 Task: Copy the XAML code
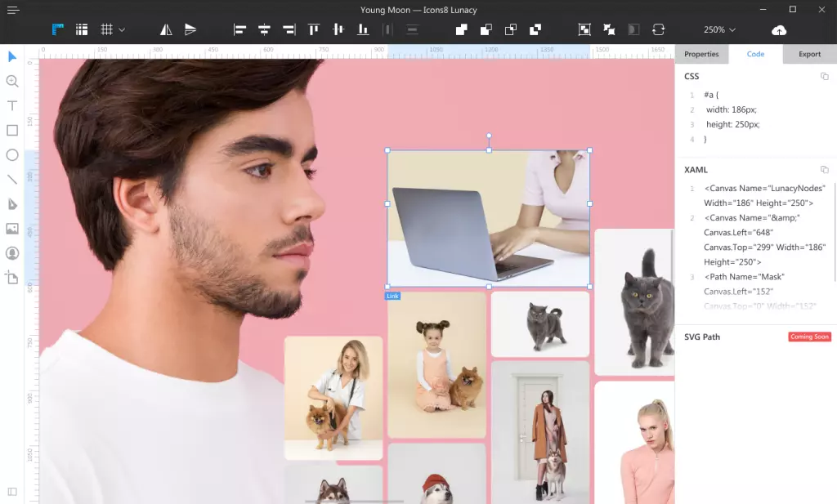[824, 170]
